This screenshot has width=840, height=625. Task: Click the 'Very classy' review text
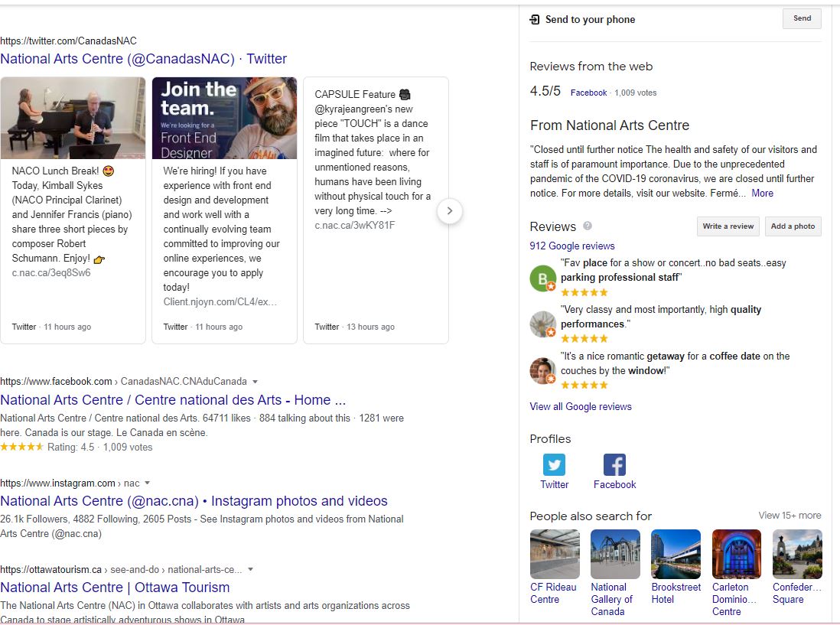(x=660, y=317)
